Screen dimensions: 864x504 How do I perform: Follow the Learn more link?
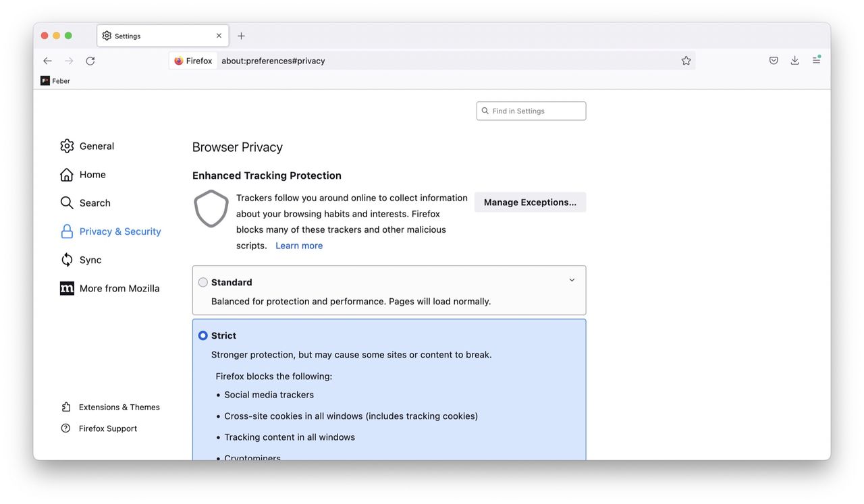pos(299,246)
